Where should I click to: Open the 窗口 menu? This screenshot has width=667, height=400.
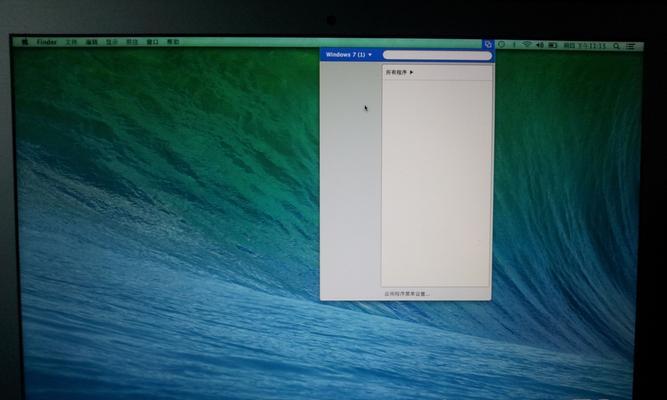pos(152,42)
